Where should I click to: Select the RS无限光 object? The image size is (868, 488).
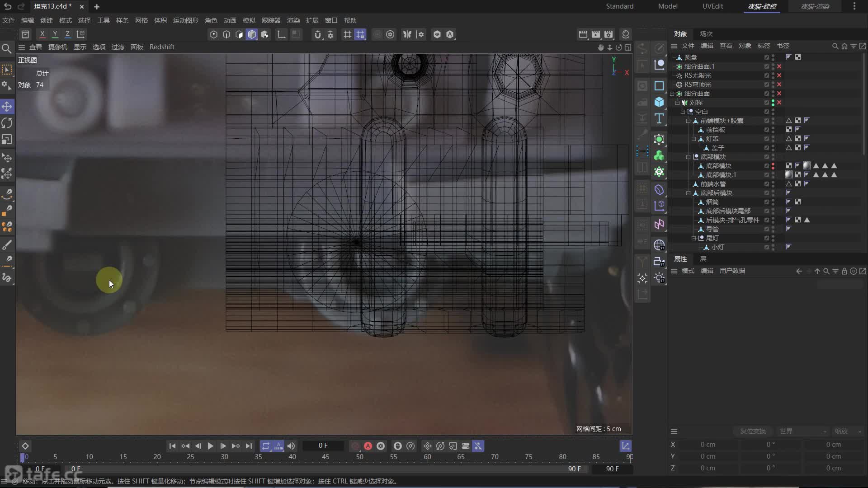click(698, 75)
